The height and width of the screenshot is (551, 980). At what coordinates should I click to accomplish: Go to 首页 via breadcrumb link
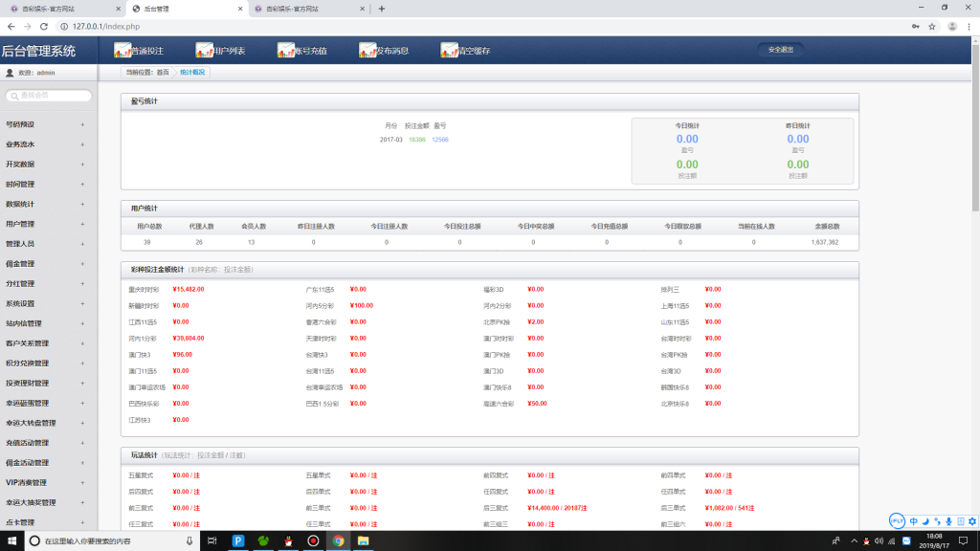coord(163,73)
